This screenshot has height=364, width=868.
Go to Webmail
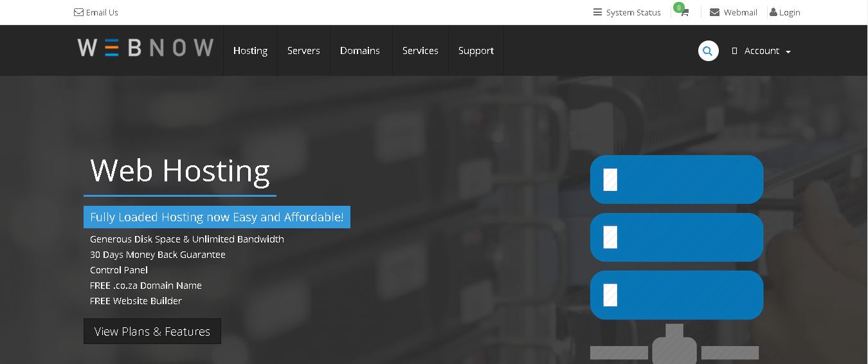(740, 12)
